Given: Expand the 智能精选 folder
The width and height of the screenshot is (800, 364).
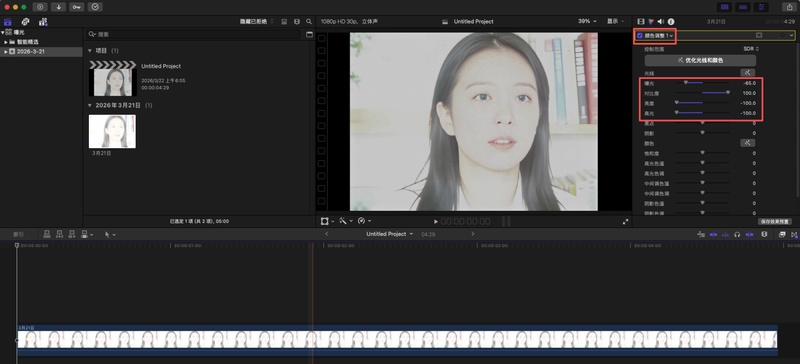Looking at the screenshot, I should 6,42.
